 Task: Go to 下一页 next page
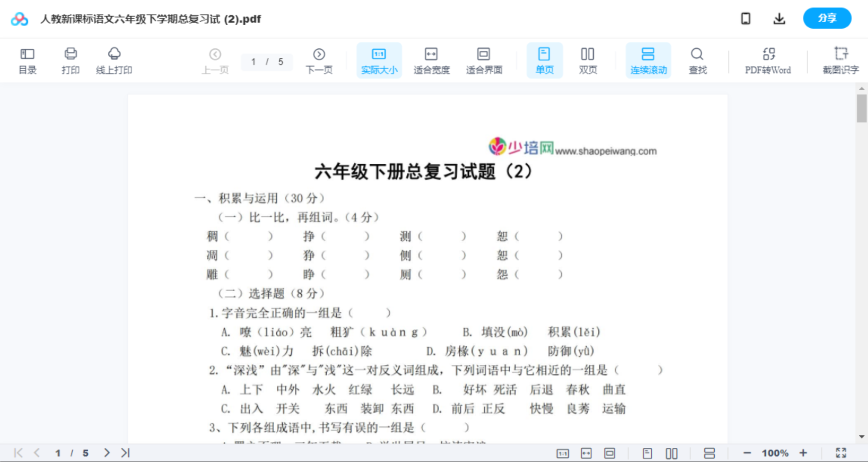(x=319, y=60)
